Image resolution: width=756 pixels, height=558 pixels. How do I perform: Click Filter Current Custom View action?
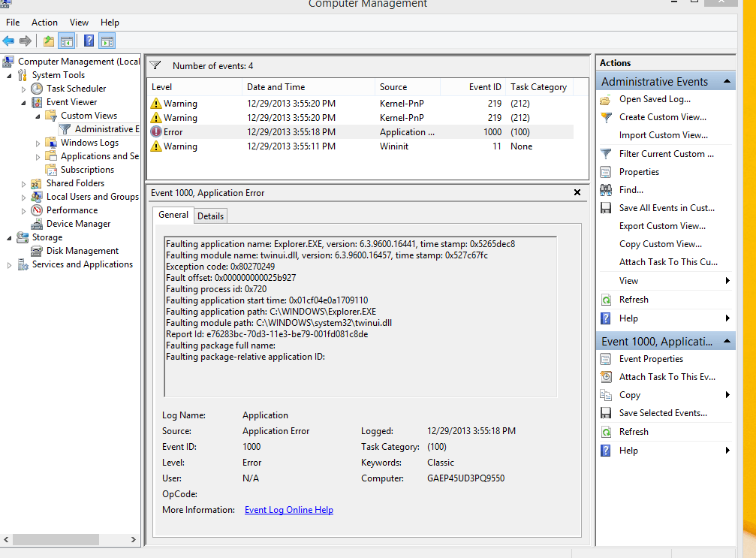[667, 154]
